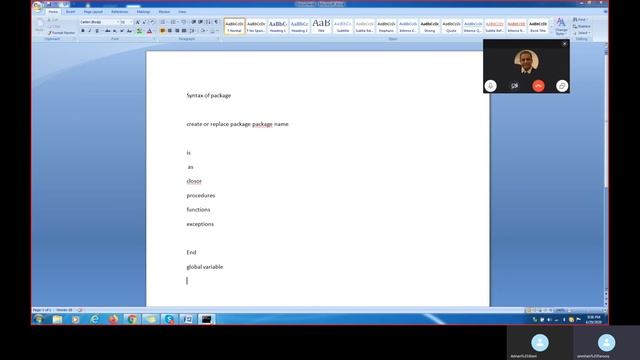Click the 'Syntax of package' line
Image resolution: width=640 pixels, height=360 pixels.
209,95
